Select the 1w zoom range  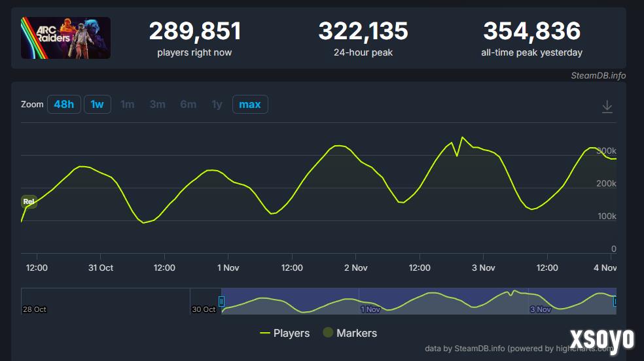tap(97, 105)
